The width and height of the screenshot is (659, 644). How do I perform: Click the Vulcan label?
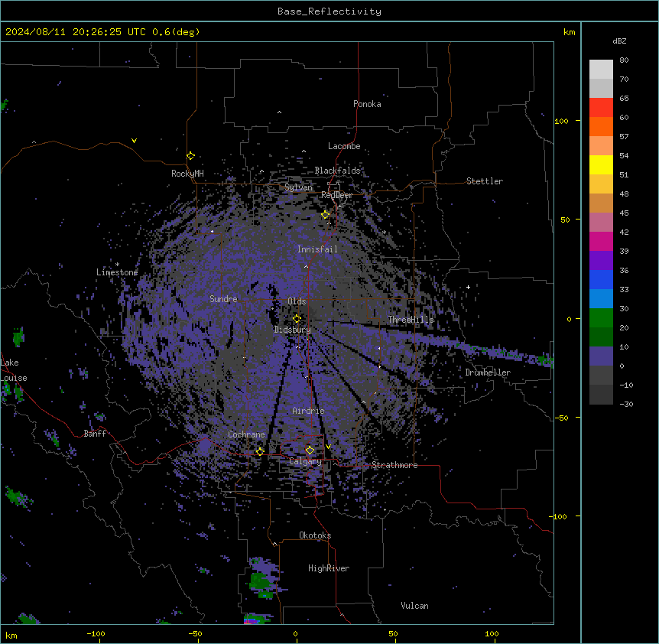(x=414, y=606)
